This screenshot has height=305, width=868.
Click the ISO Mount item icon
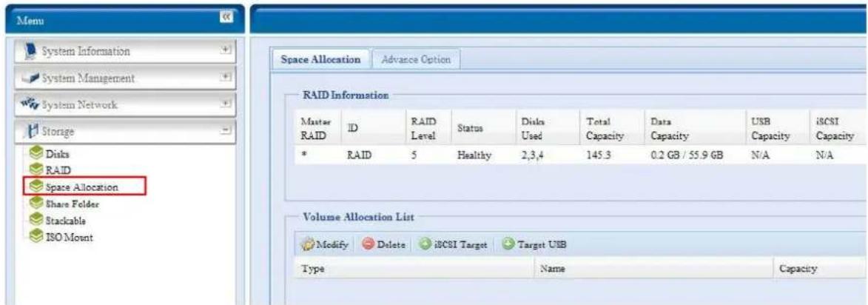coord(36,237)
